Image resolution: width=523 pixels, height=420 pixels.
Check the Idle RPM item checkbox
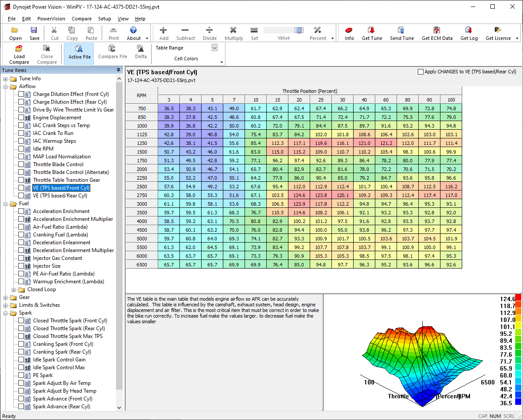tap(21, 149)
